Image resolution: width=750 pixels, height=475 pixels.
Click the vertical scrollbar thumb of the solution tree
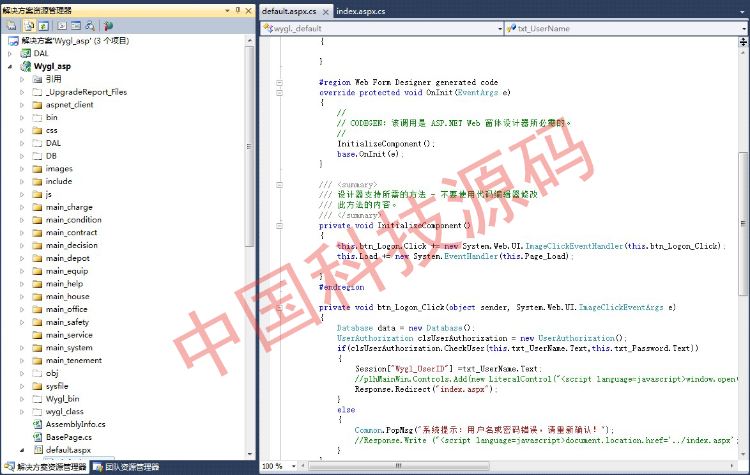pos(249,146)
